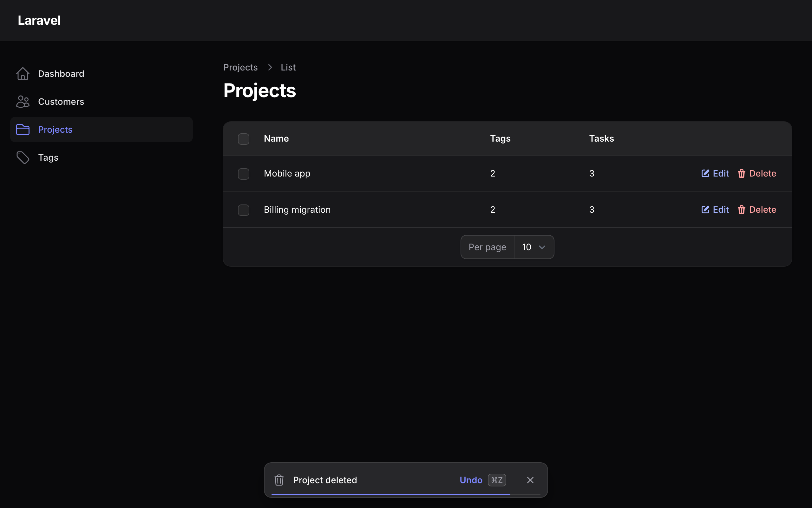This screenshot has height=508, width=812.
Task: Click the tasks count for Mobile app
Action: coord(592,173)
